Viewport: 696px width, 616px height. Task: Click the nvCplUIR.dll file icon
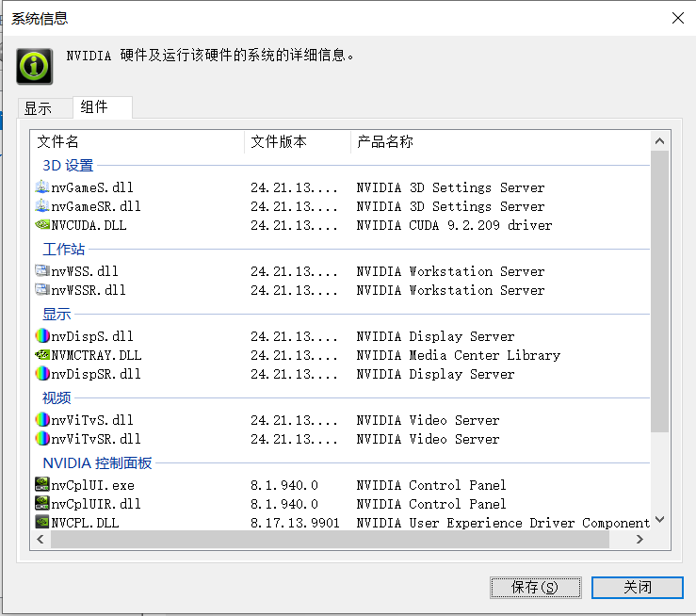tap(42, 503)
